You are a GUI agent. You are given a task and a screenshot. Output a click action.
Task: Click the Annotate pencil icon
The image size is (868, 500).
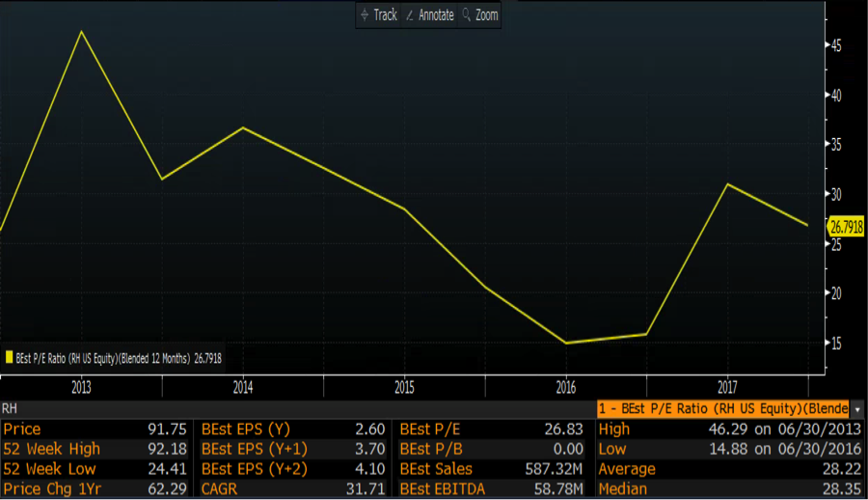[x=411, y=15]
